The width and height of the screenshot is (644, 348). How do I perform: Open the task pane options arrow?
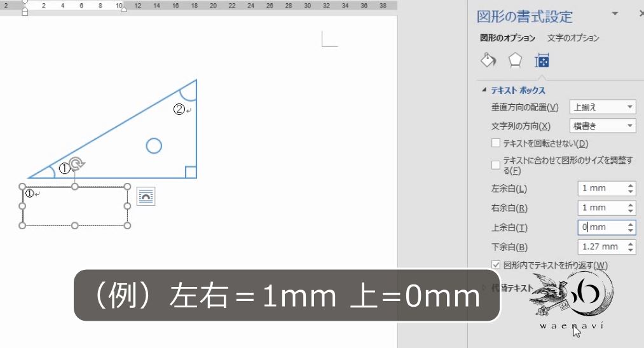[x=615, y=13]
